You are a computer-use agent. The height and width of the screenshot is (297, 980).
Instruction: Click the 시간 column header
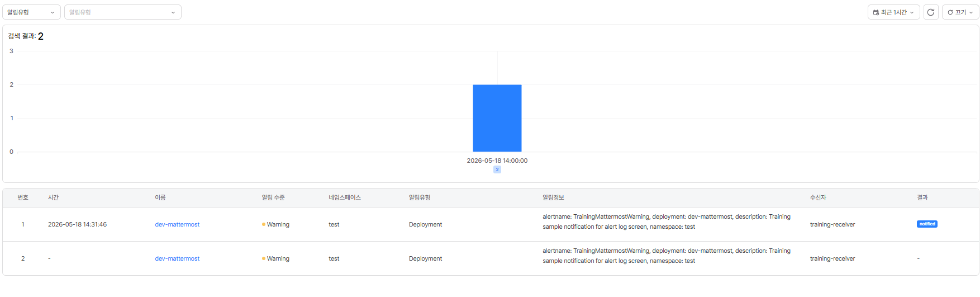coord(53,197)
